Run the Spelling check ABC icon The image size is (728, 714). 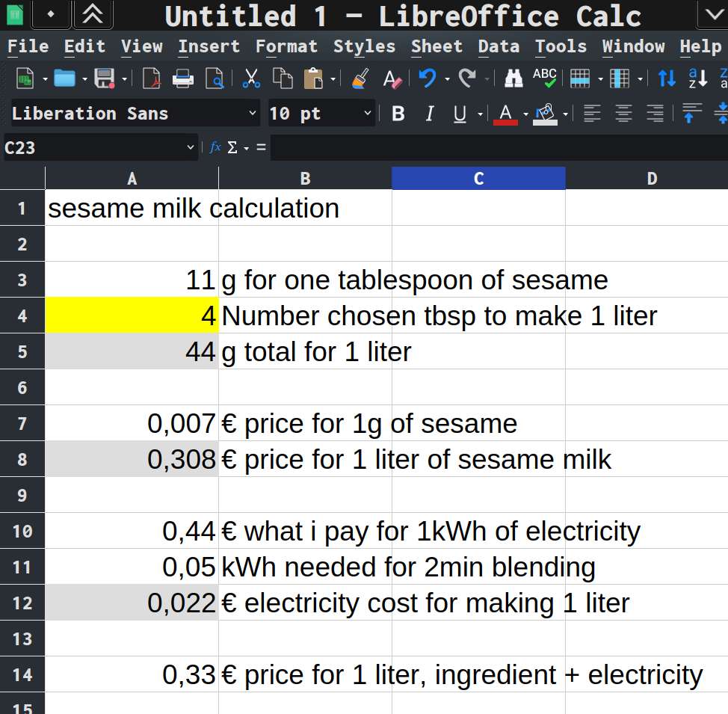pyautogui.click(x=544, y=79)
